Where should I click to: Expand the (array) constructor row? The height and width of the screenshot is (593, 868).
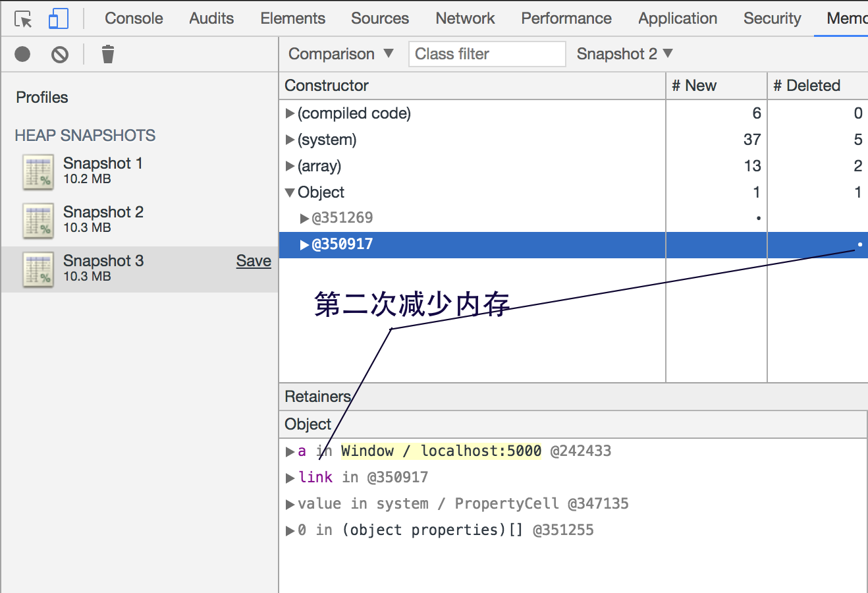pos(290,166)
